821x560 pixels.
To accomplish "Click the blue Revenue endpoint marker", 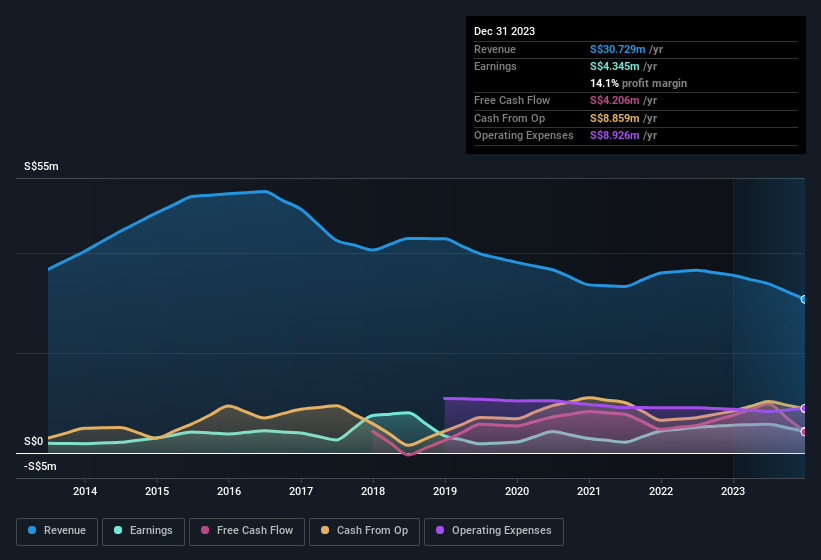I will (x=804, y=299).
